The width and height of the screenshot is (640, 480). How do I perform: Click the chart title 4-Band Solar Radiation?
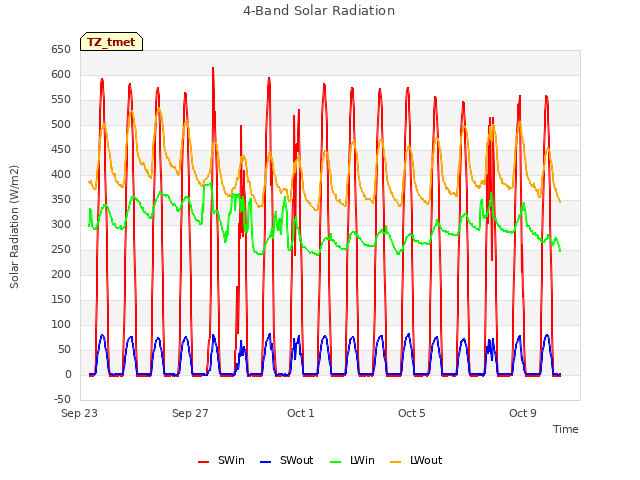[x=319, y=11]
